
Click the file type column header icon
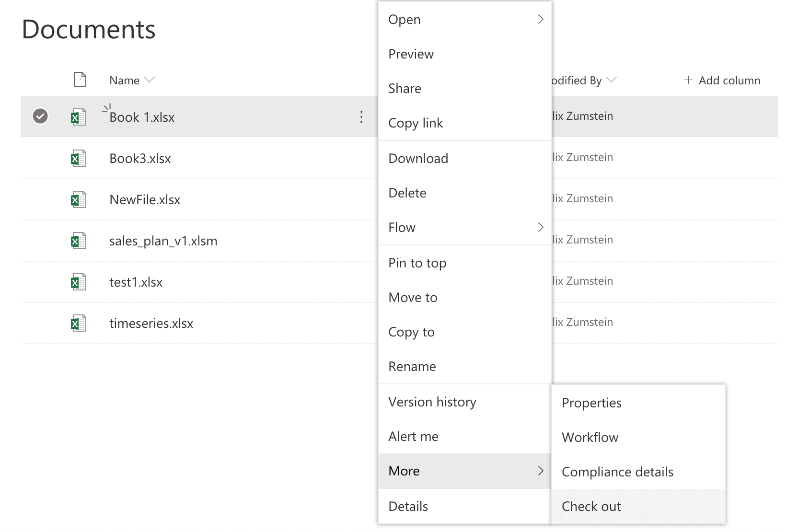[x=80, y=80]
